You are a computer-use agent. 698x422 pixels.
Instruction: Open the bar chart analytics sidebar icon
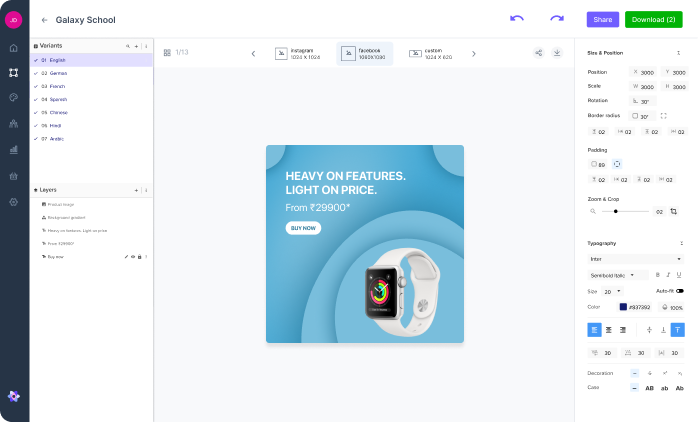pos(14,150)
